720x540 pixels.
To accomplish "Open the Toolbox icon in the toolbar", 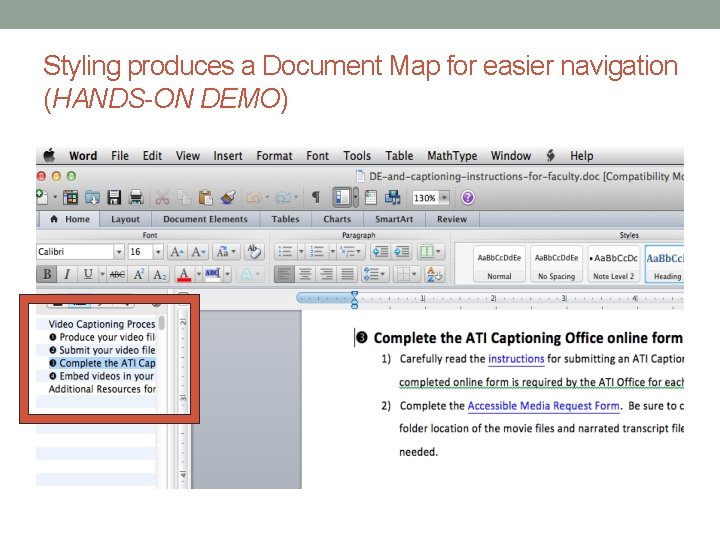I will 371,197.
